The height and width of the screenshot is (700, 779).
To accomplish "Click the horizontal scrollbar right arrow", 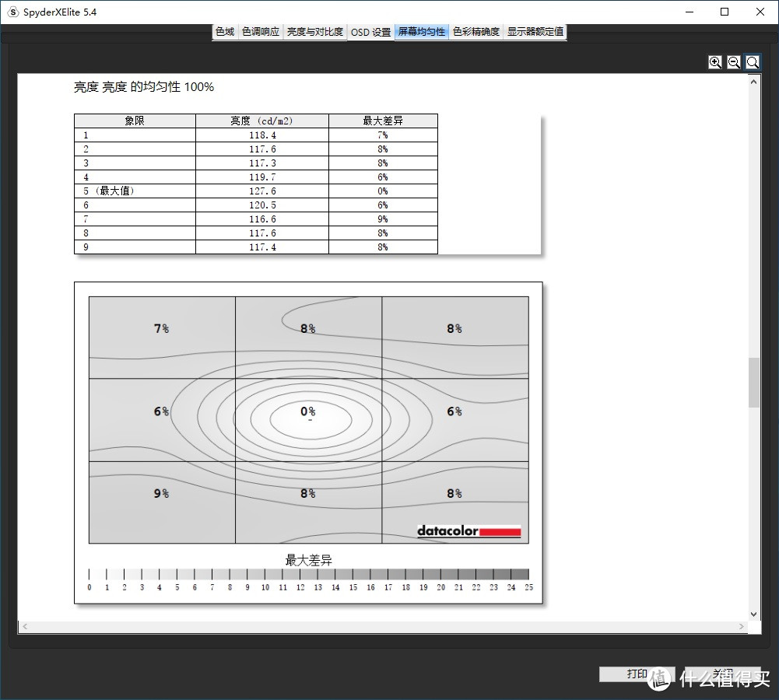I will tap(741, 627).
